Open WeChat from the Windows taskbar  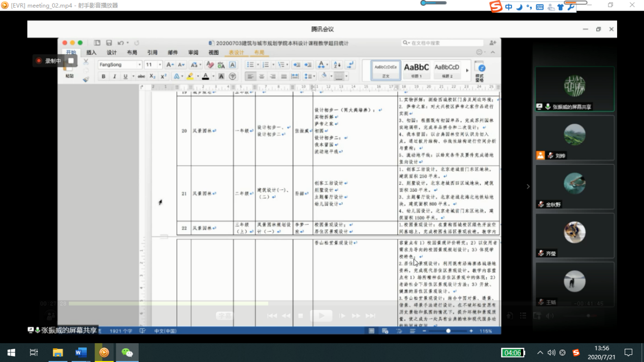click(x=127, y=352)
